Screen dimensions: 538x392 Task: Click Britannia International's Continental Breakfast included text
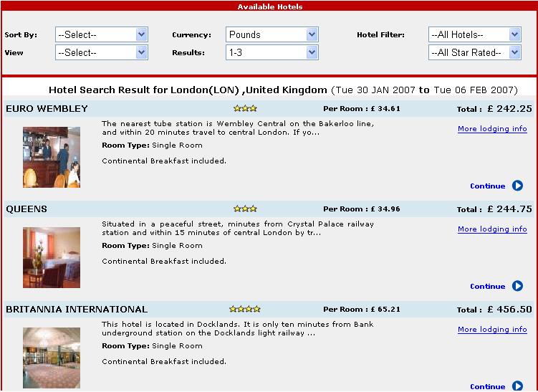tap(164, 361)
